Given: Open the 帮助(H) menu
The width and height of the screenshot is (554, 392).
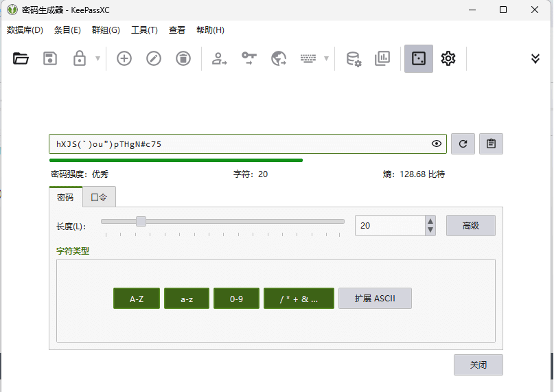Looking at the screenshot, I should (210, 30).
